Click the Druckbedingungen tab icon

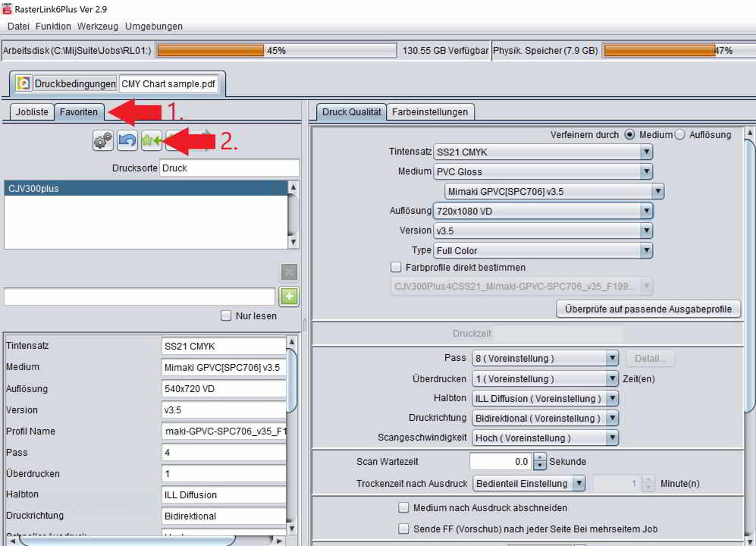tap(24, 83)
